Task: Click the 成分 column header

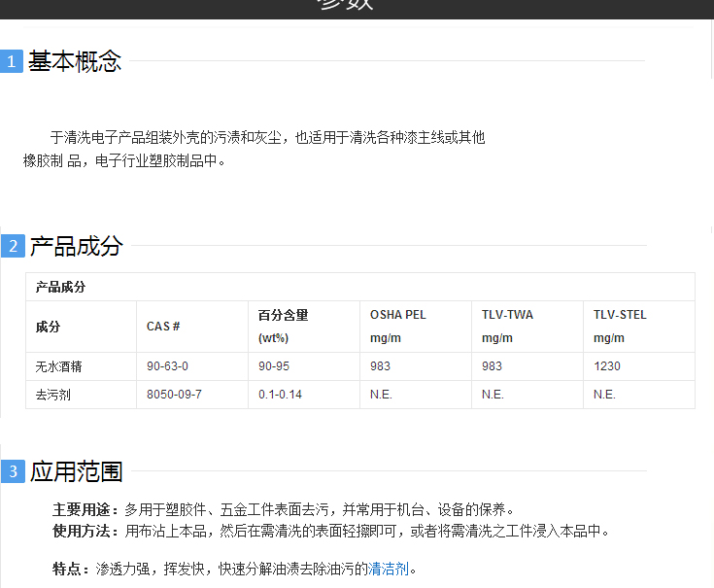Action: (x=81, y=327)
